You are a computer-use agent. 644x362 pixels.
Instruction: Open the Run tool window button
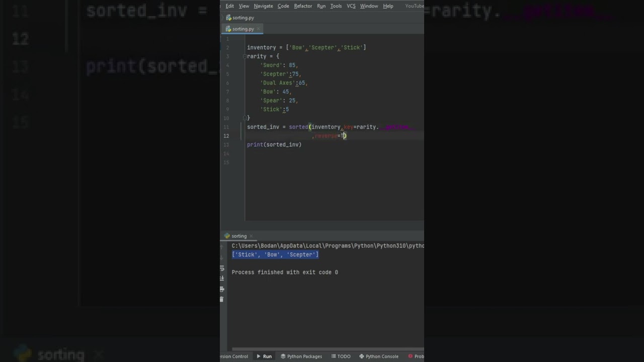click(264, 356)
